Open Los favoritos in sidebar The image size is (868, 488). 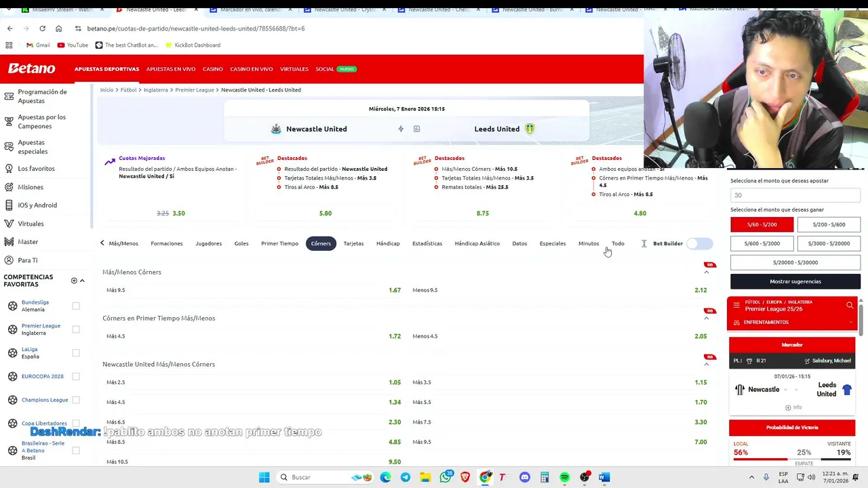click(36, 168)
